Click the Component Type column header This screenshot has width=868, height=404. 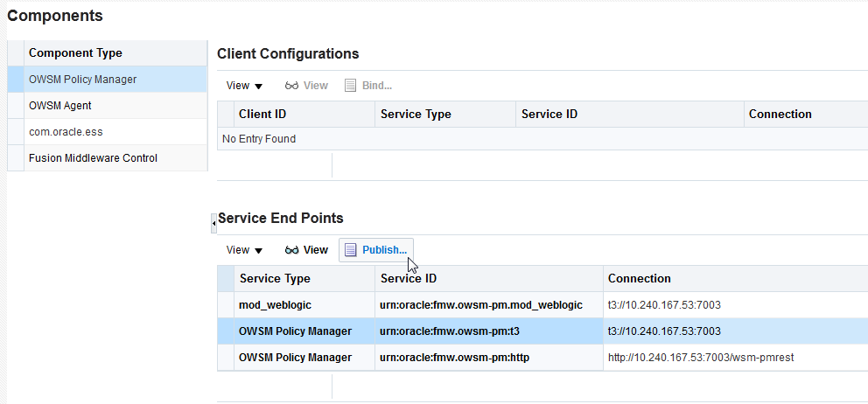[x=75, y=53]
